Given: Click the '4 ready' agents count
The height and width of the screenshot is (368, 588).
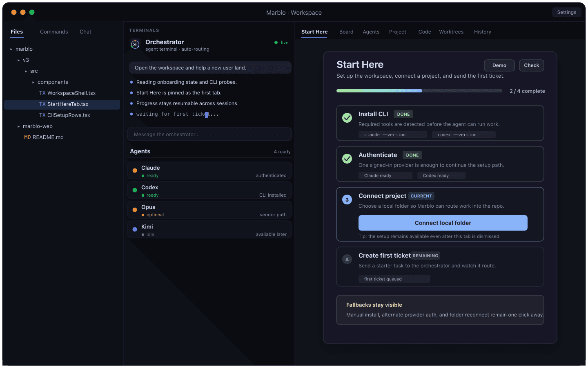Looking at the screenshot, I should (x=282, y=152).
